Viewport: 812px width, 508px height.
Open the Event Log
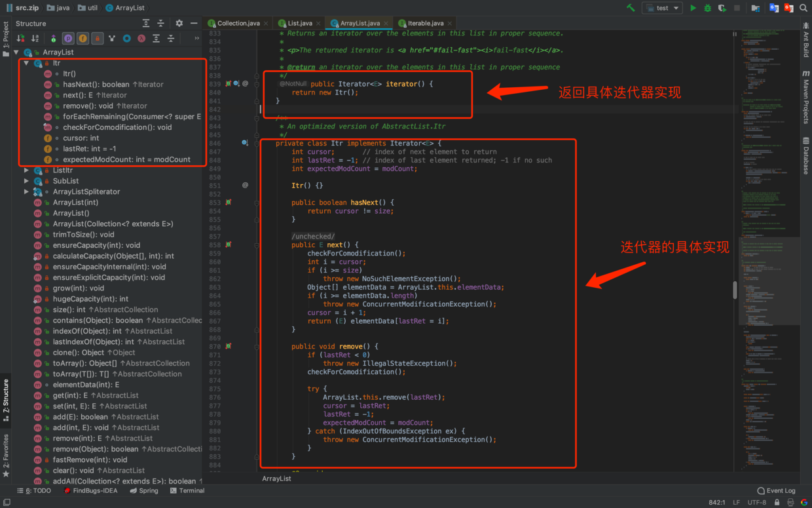(x=776, y=490)
